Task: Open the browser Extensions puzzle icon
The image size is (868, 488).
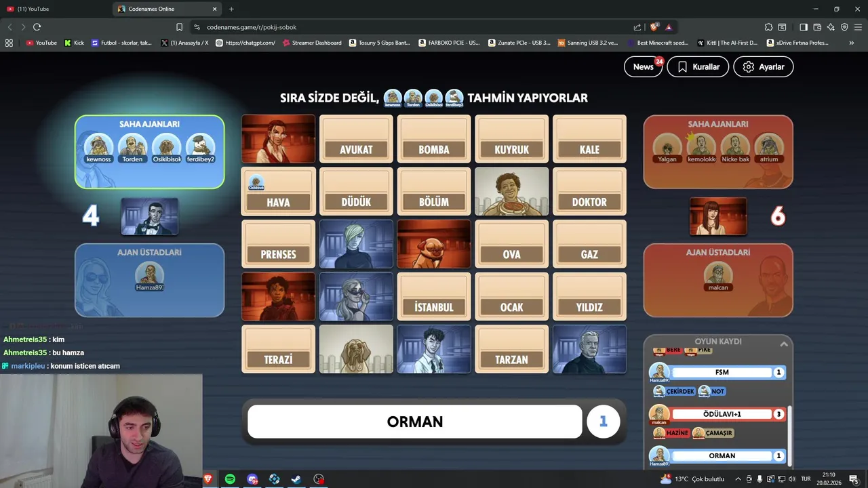Action: point(768,27)
